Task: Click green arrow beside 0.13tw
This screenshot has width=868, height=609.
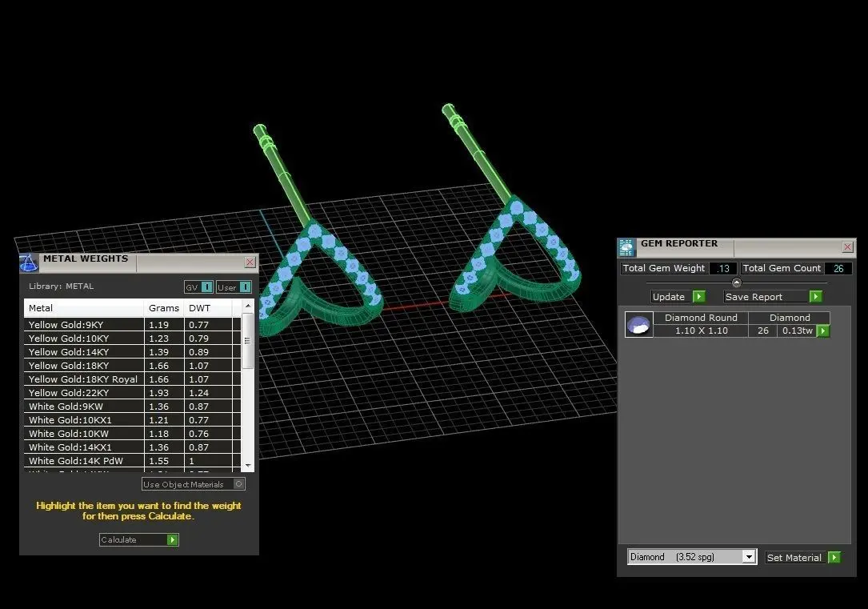Action: (x=823, y=331)
